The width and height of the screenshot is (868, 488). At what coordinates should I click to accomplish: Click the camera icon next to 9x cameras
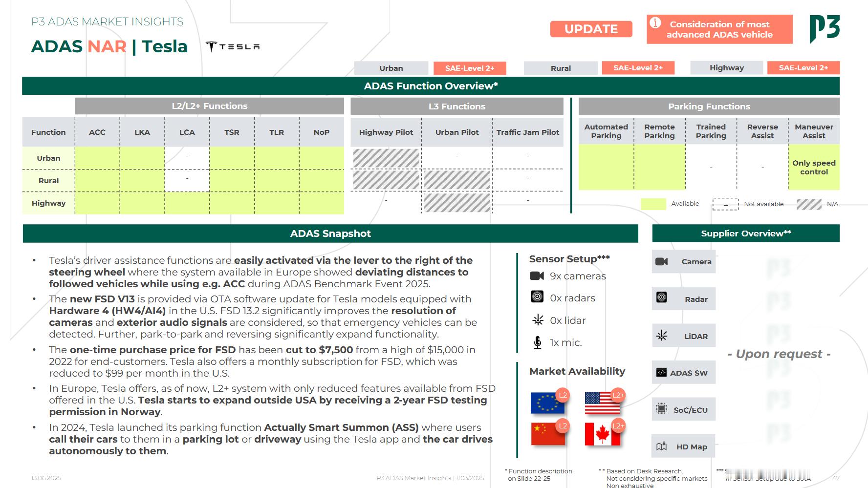[x=537, y=276]
